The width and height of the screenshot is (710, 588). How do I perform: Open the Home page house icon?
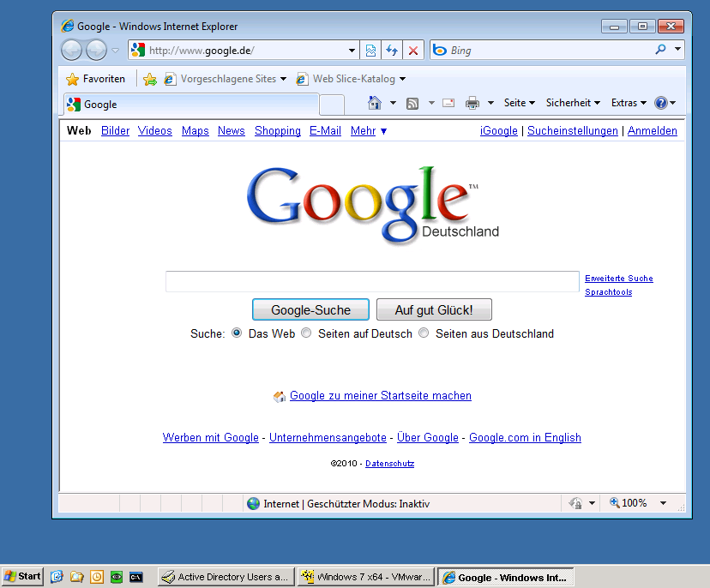tap(375, 103)
